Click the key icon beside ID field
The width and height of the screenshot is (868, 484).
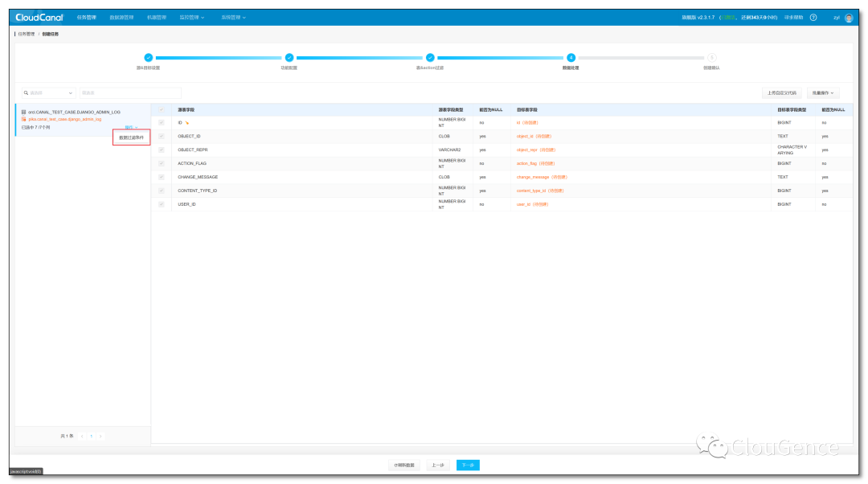point(187,123)
